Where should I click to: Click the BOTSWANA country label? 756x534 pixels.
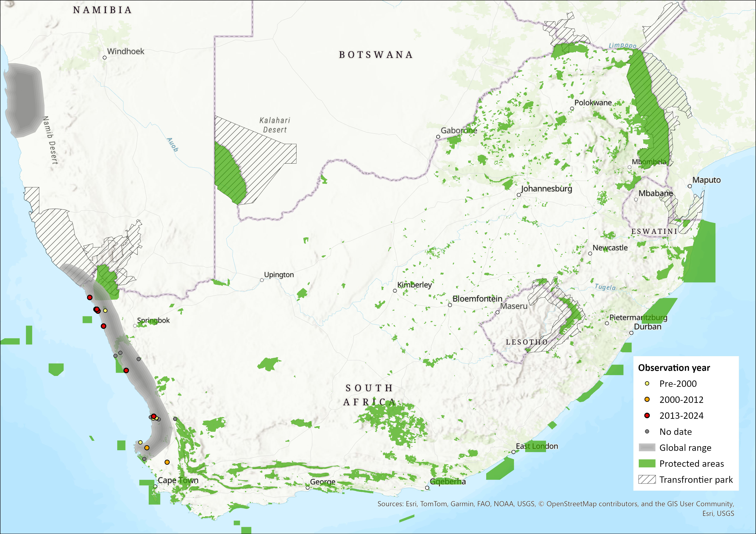376,55
